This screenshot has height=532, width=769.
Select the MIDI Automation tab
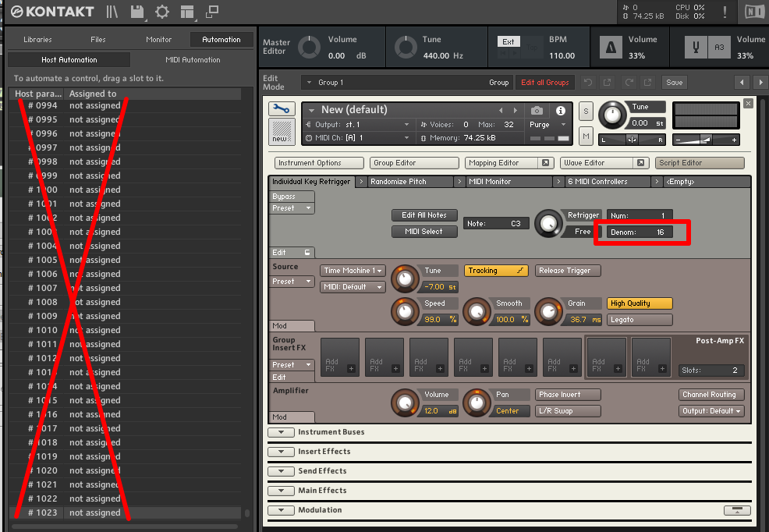point(193,60)
